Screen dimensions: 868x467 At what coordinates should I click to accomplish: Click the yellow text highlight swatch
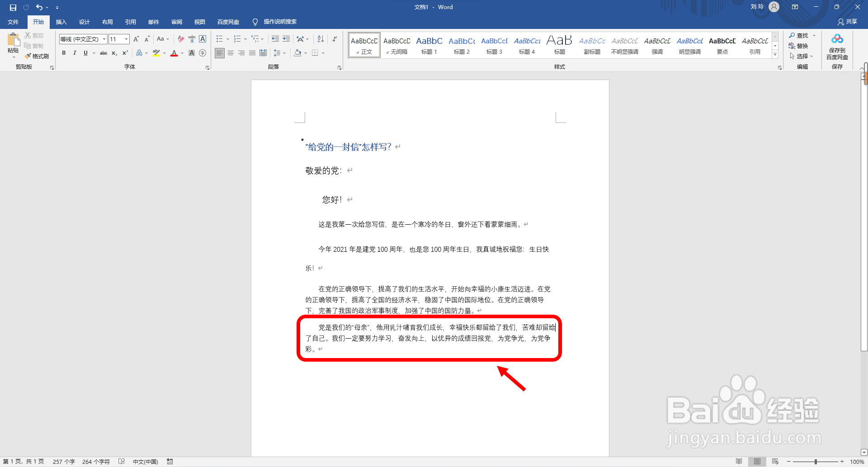156,53
